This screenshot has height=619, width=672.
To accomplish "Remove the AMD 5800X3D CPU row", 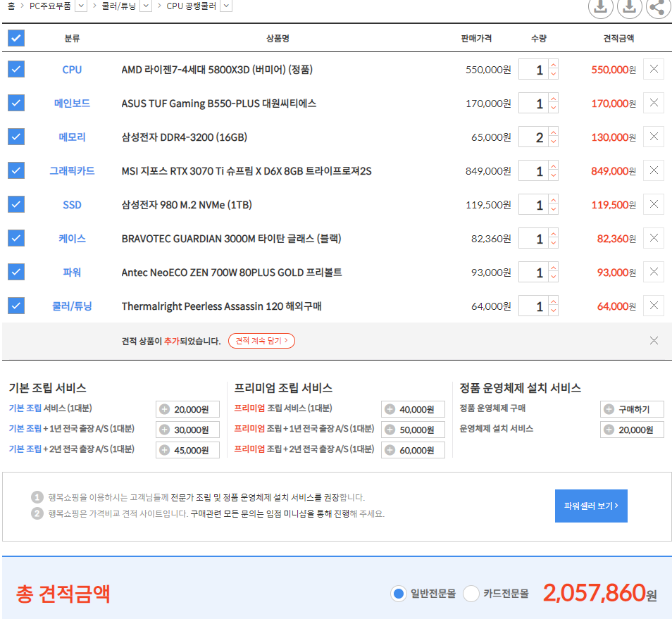I will point(654,69).
